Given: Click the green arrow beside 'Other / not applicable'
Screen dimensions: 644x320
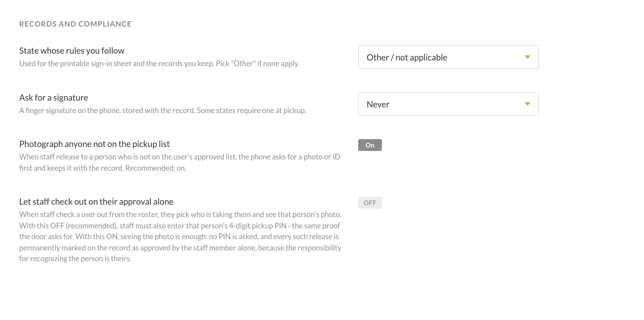Looking at the screenshot, I should [527, 57].
